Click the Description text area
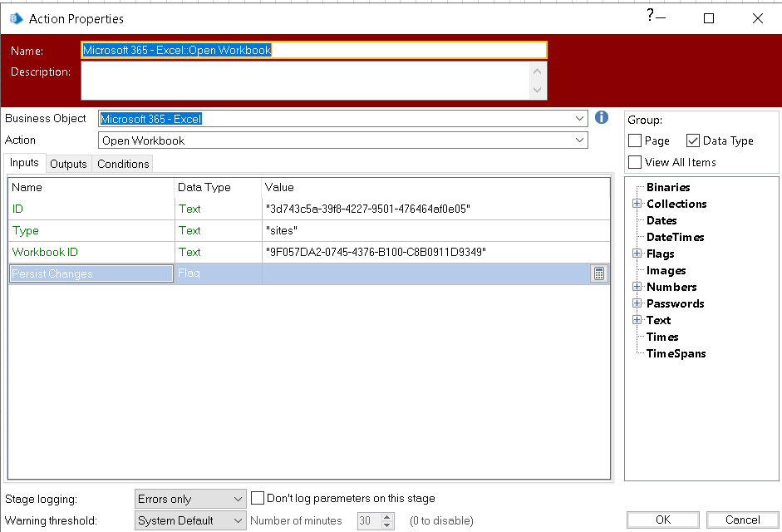Screen dimensions: 782x532 [x=305, y=81]
